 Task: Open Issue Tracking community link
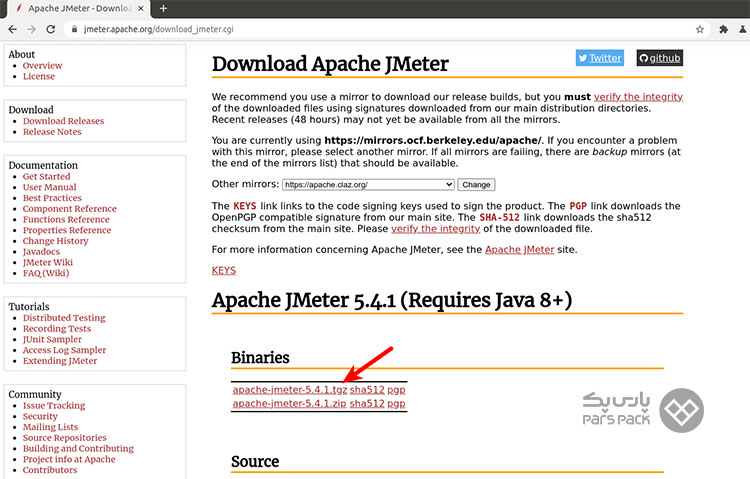click(54, 406)
